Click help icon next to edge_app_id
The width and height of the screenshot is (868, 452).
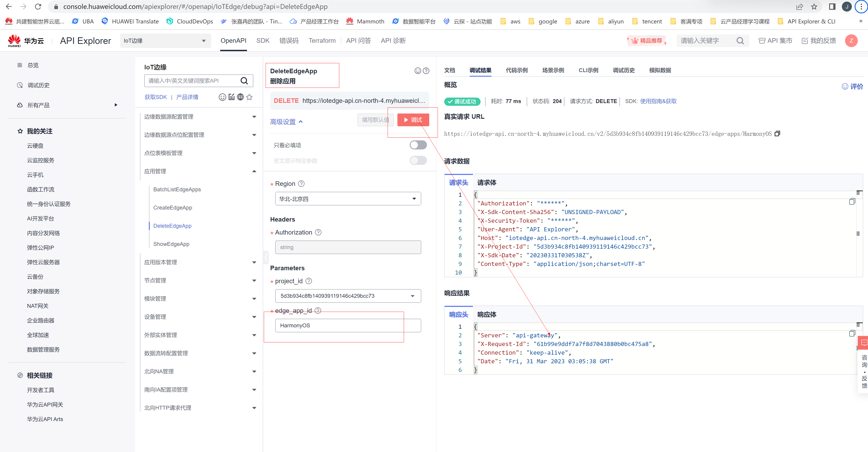[x=318, y=310]
